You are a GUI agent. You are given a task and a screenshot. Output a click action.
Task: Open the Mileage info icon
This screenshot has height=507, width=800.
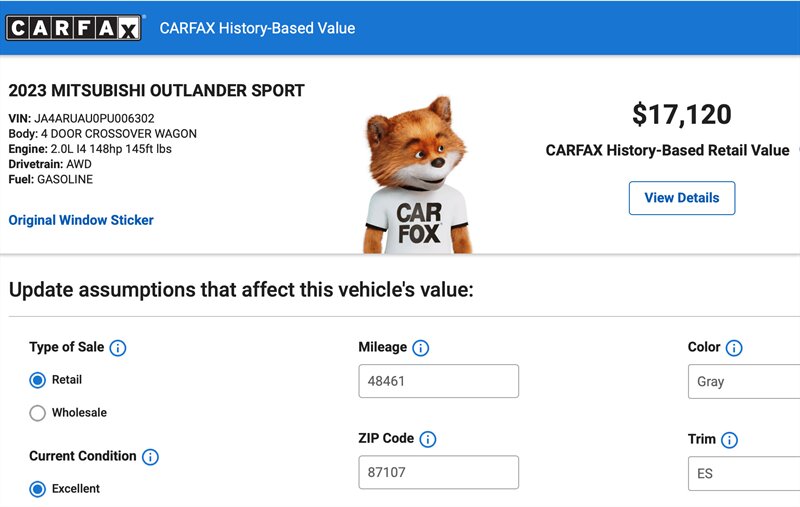[x=421, y=348]
